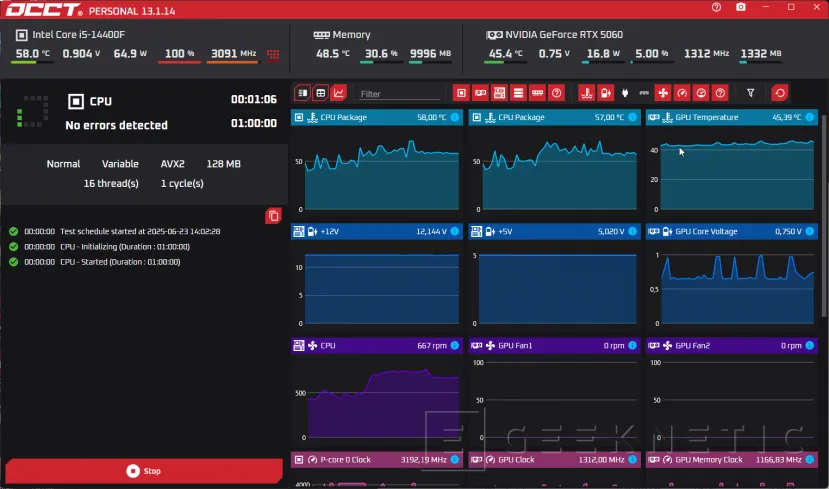
Task: Open help via question mark in title bar
Action: pyautogui.click(x=716, y=7)
